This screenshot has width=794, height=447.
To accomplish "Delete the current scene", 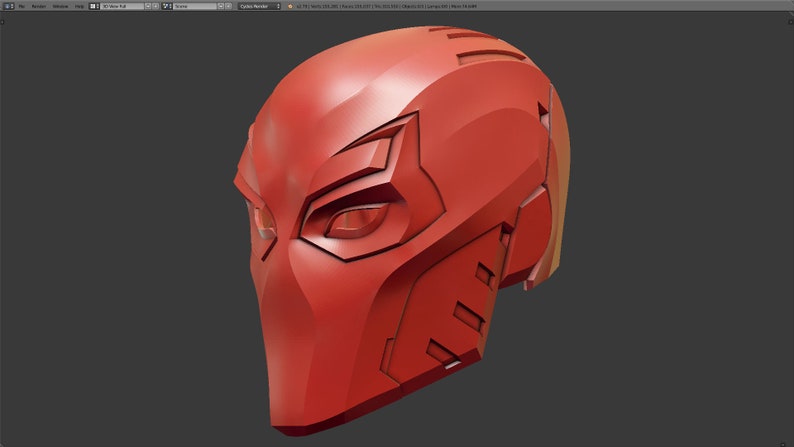I will (x=228, y=6).
